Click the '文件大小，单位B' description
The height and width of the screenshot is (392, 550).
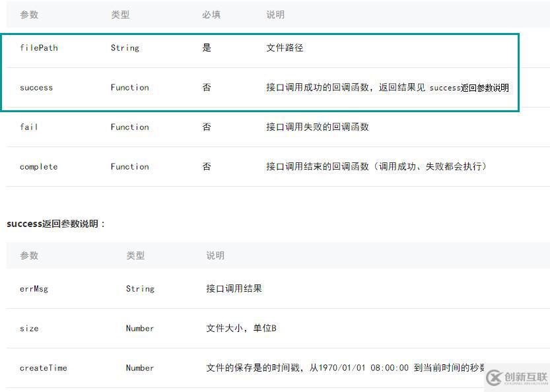tap(241, 328)
